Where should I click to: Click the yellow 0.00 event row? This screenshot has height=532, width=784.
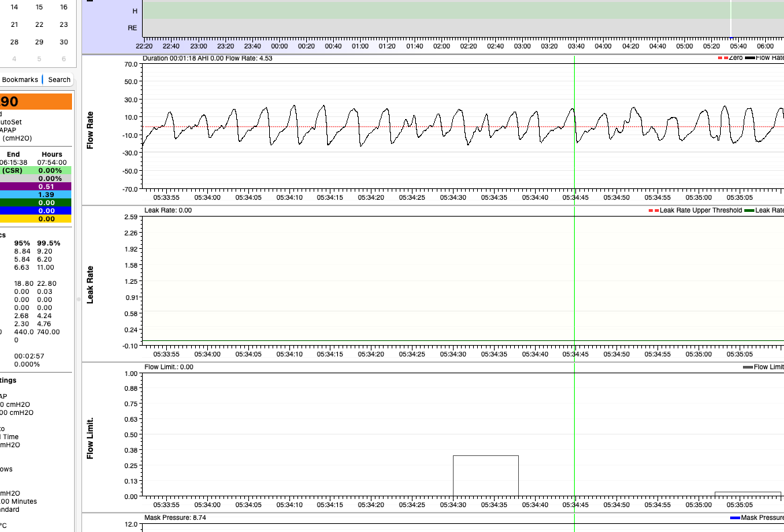36,219
